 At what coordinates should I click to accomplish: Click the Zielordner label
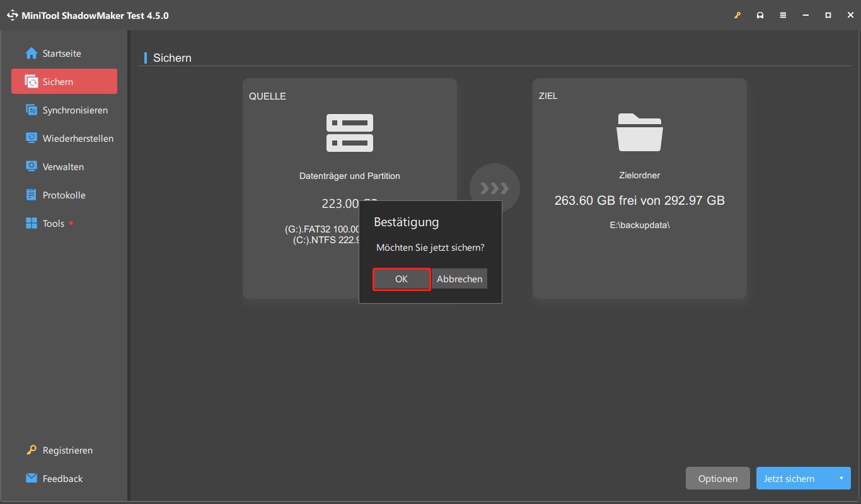pyautogui.click(x=640, y=176)
